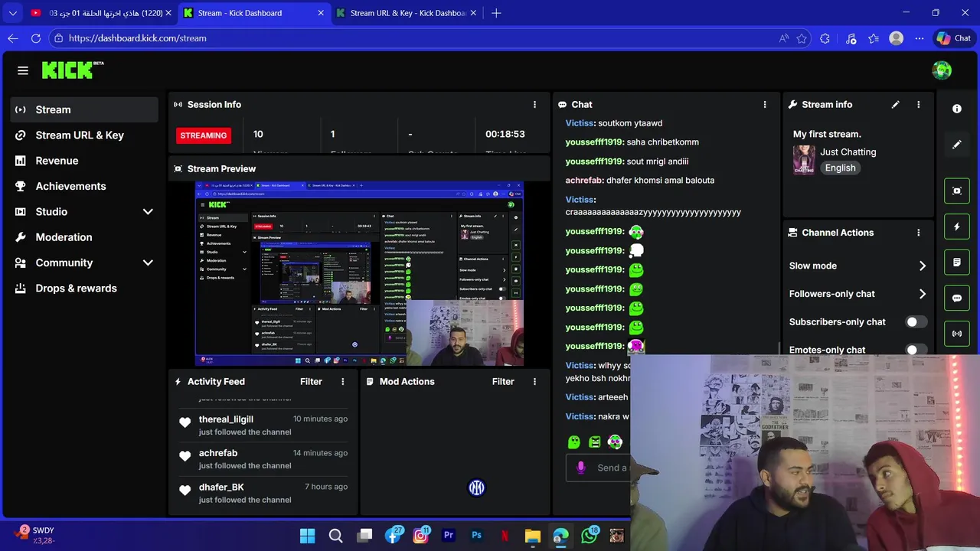Click the English language tag
The height and width of the screenshot is (551, 980).
pyautogui.click(x=840, y=168)
